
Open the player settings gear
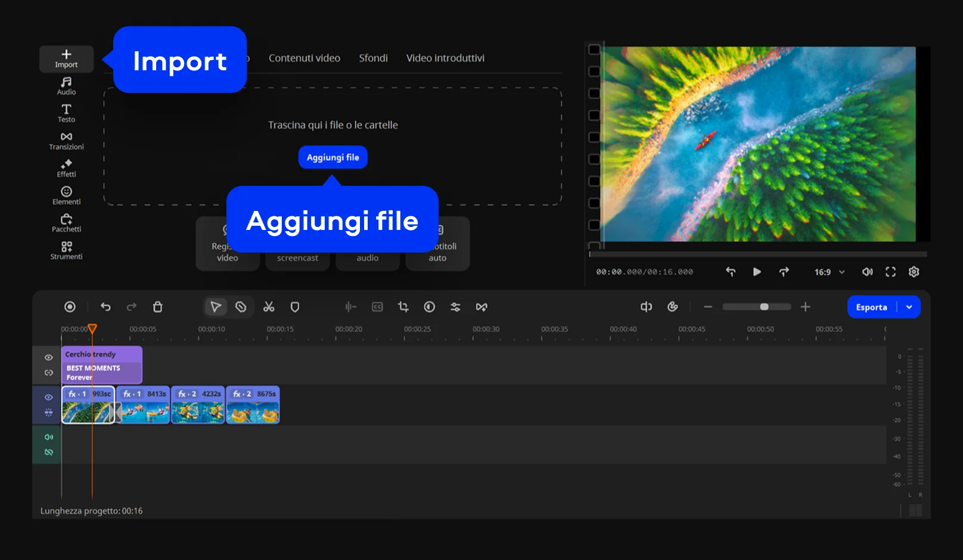(x=914, y=272)
